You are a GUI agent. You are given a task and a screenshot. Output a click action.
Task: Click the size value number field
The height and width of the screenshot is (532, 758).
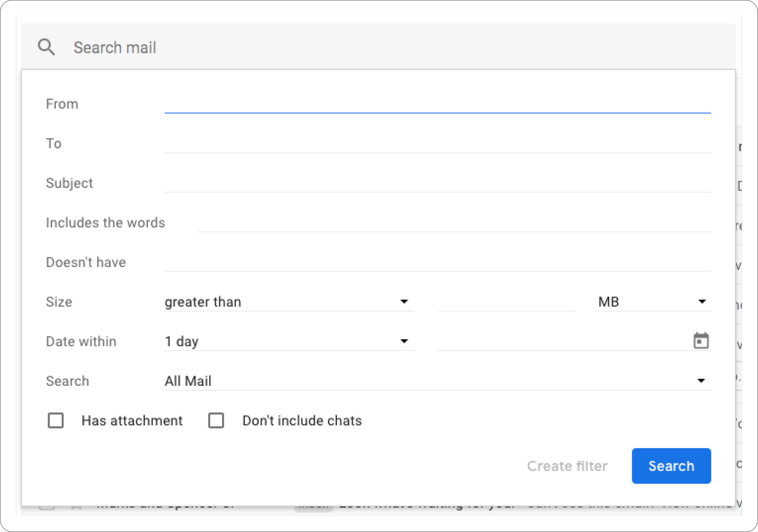pyautogui.click(x=505, y=302)
